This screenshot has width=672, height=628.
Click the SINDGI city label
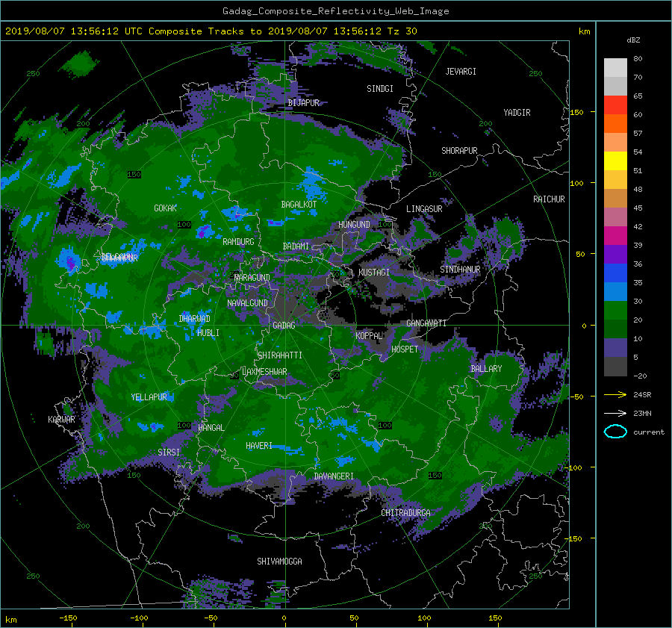[380, 89]
